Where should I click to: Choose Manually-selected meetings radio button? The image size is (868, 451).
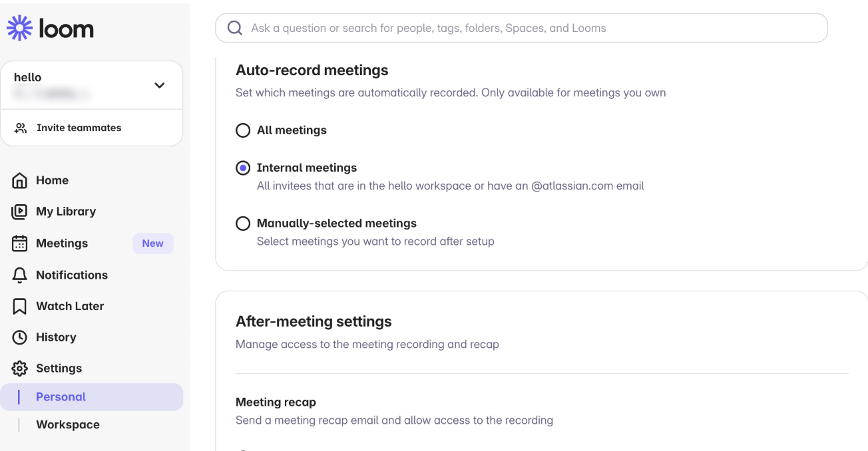tap(243, 224)
